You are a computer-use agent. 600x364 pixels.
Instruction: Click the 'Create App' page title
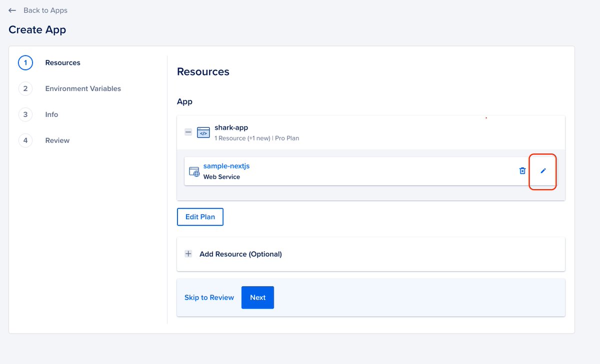(x=37, y=30)
